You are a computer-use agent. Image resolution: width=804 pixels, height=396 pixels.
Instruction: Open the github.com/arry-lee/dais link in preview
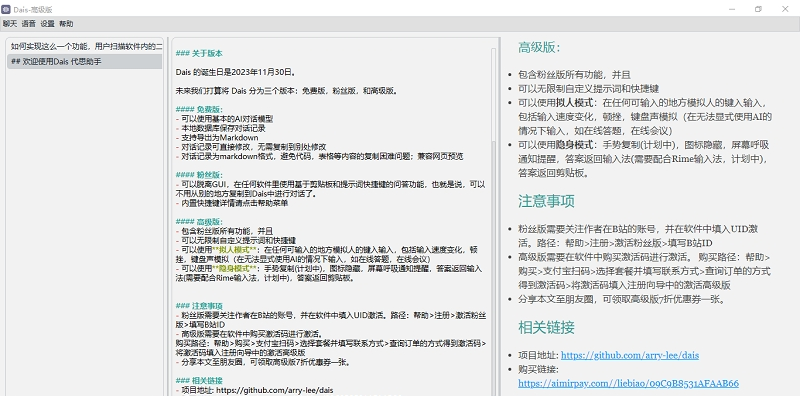coord(630,355)
